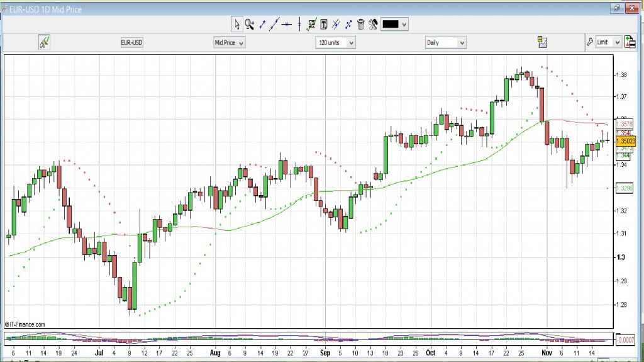Open the Mid Price dropdown
The width and height of the screenshot is (644, 362).
[x=229, y=42]
